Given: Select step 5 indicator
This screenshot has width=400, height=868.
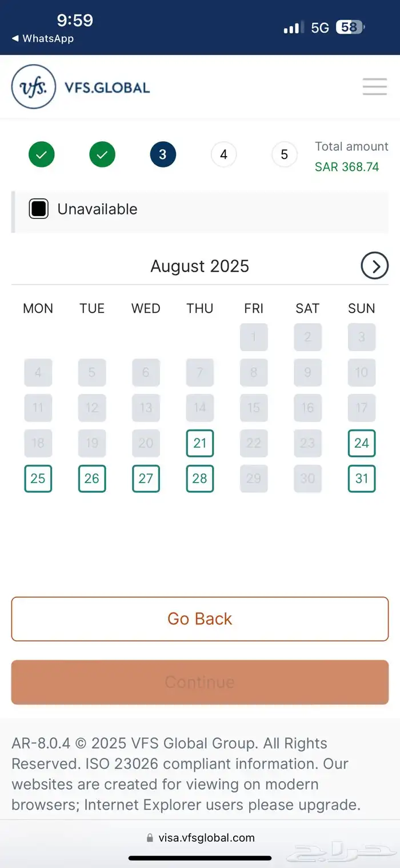Looking at the screenshot, I should click(x=284, y=154).
